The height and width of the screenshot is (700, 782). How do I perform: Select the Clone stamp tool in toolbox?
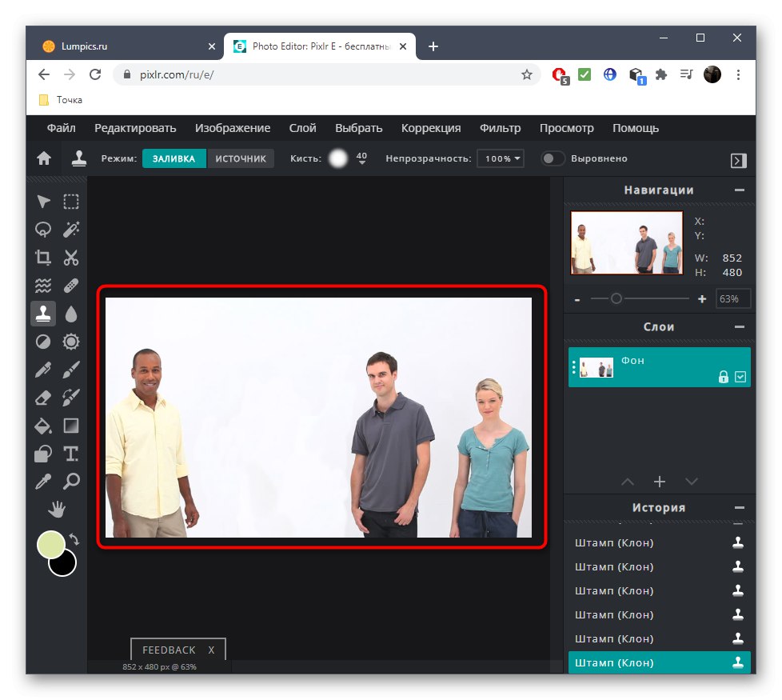tap(43, 314)
